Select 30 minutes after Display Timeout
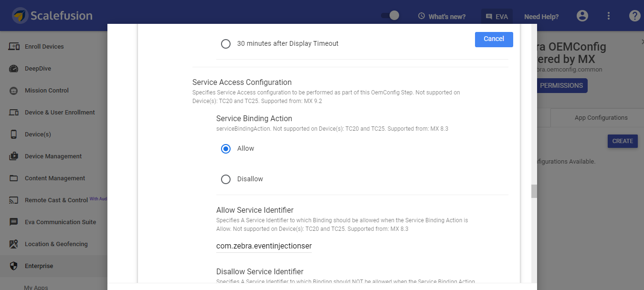 tap(226, 44)
